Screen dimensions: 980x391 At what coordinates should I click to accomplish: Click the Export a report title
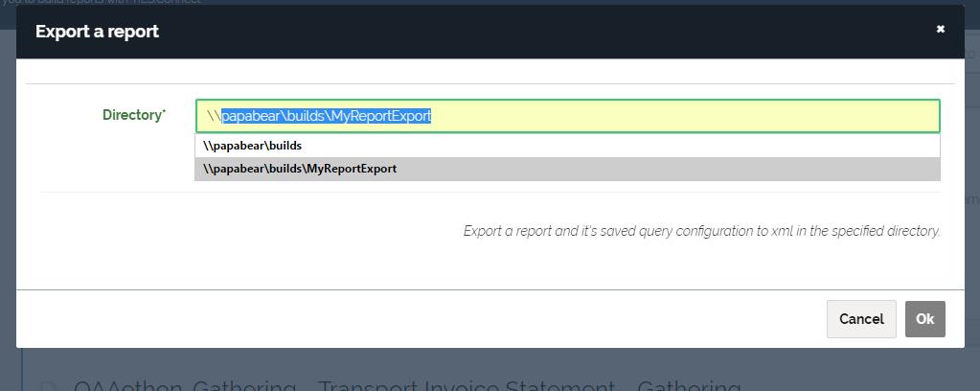click(97, 32)
